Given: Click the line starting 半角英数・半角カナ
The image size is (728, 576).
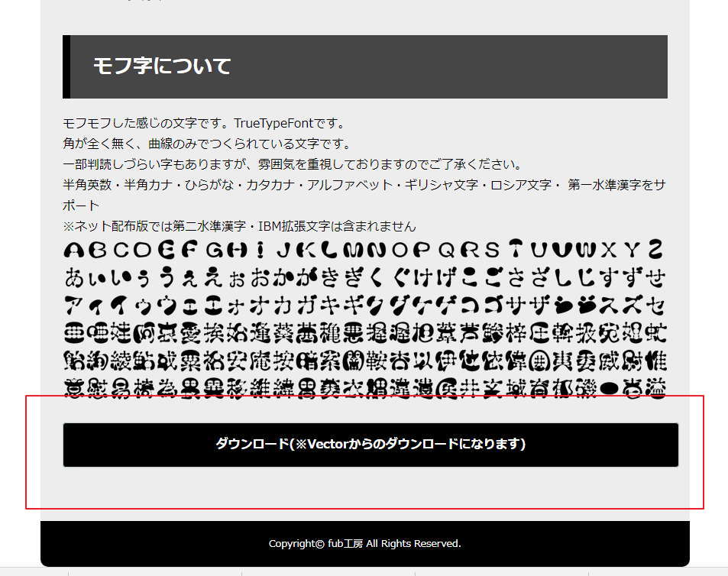Looking at the screenshot, I should (x=364, y=195).
